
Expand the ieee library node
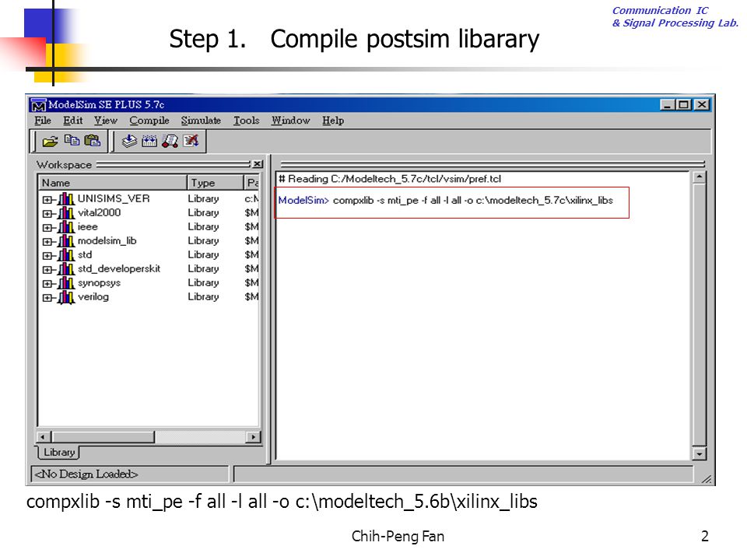(47, 228)
